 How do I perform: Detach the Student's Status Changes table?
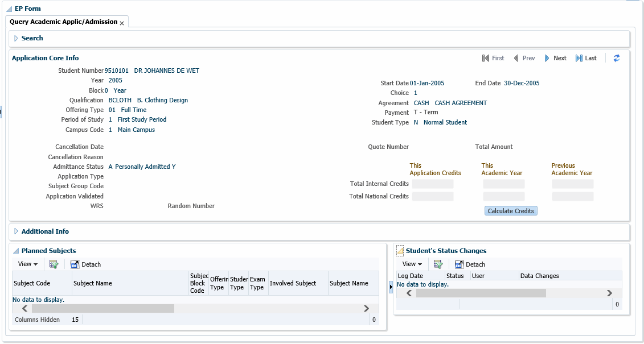tap(470, 264)
